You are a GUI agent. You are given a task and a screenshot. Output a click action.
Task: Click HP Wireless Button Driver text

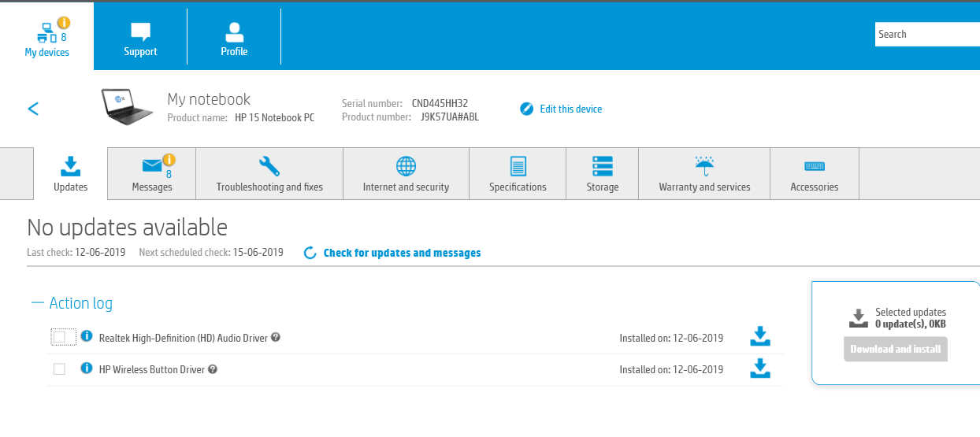[152, 369]
